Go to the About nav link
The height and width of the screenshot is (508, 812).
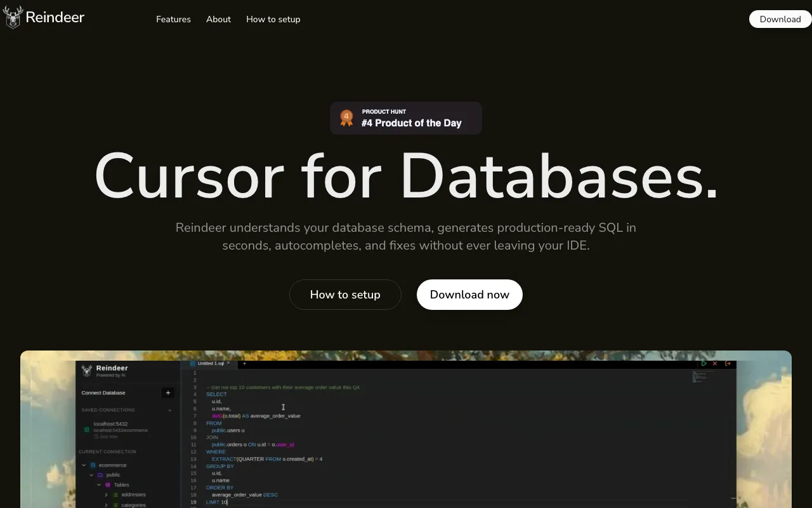218,19
